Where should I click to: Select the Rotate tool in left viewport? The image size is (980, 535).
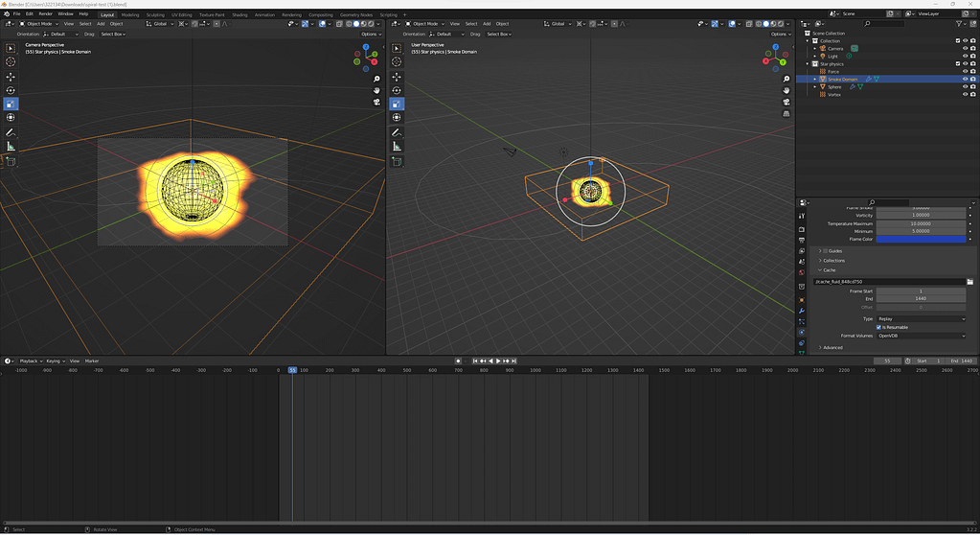[11, 90]
